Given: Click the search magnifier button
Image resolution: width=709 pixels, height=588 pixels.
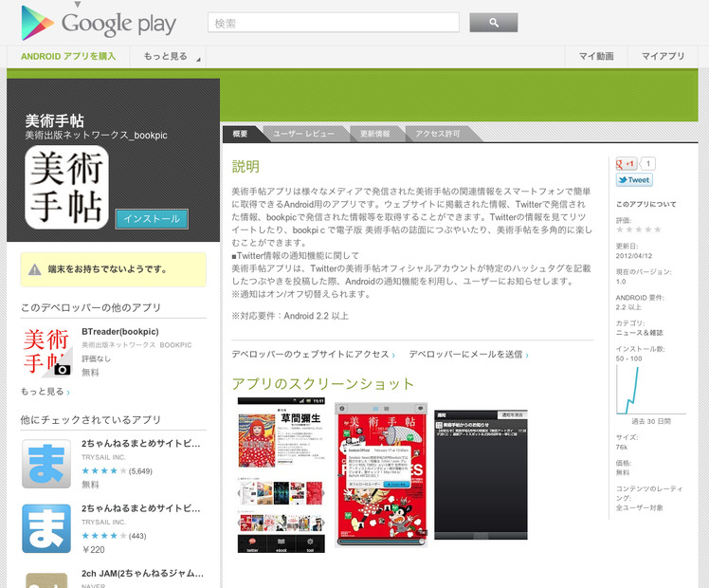Looking at the screenshot, I should pos(493,23).
